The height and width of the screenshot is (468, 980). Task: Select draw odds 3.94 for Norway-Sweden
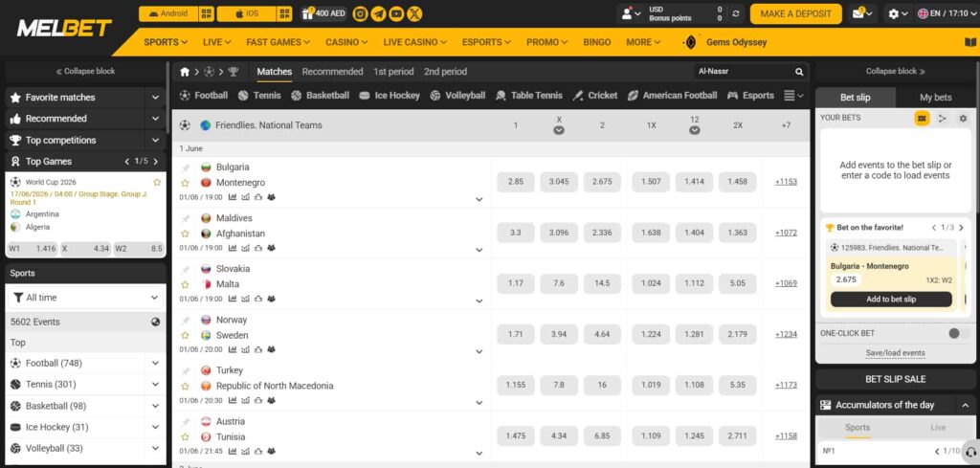click(x=559, y=334)
